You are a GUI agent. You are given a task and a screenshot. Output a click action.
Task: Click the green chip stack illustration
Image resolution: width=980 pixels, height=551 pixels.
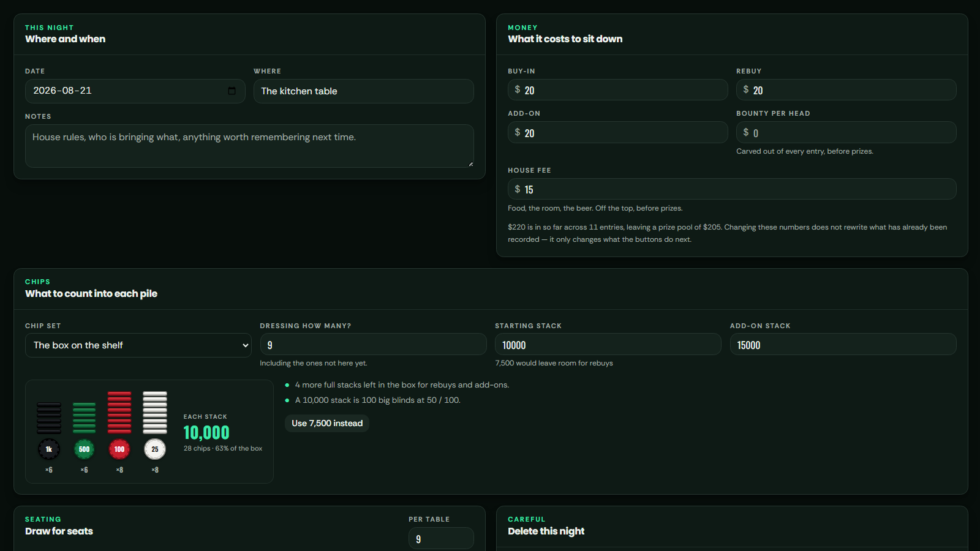[85, 418]
